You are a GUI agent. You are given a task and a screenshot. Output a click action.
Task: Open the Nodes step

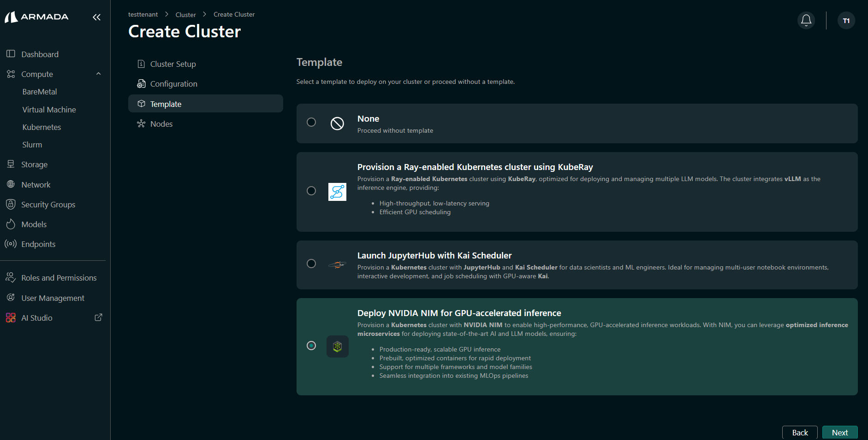[161, 123]
